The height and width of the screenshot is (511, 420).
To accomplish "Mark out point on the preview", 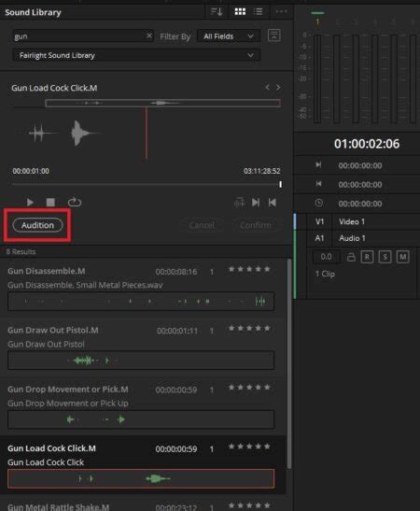I will pyautogui.click(x=273, y=203).
